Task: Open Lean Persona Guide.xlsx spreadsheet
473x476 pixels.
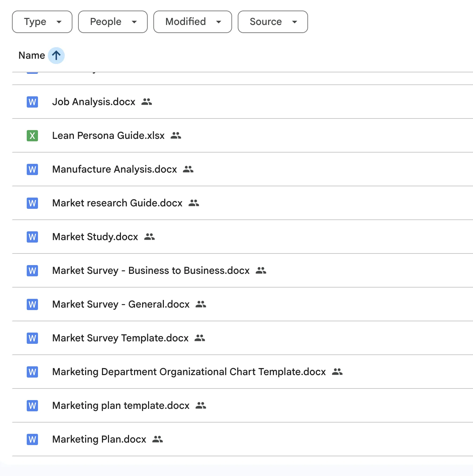Action: 108,136
